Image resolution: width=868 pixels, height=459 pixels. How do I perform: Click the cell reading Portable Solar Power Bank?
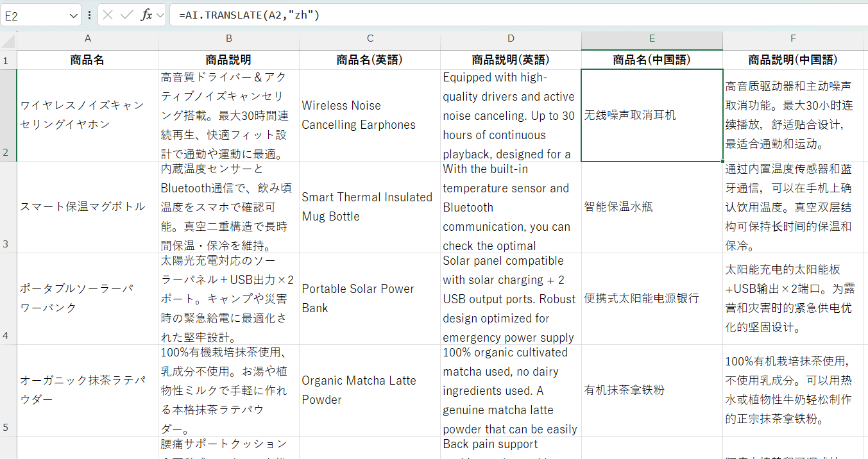[x=369, y=298]
